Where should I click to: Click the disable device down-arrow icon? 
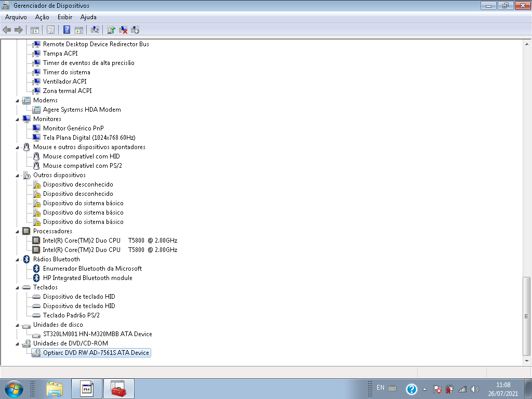[135, 30]
